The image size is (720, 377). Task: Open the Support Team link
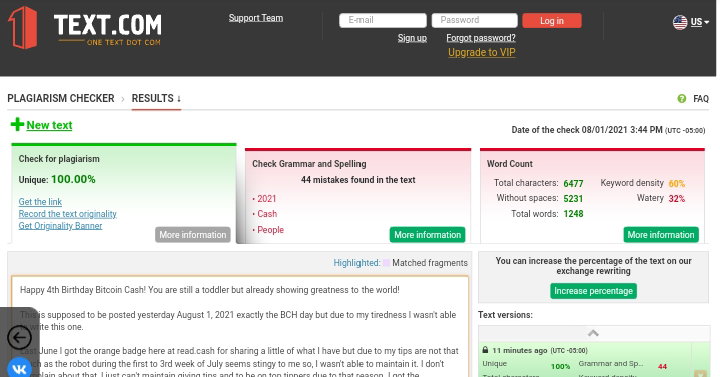(x=256, y=18)
